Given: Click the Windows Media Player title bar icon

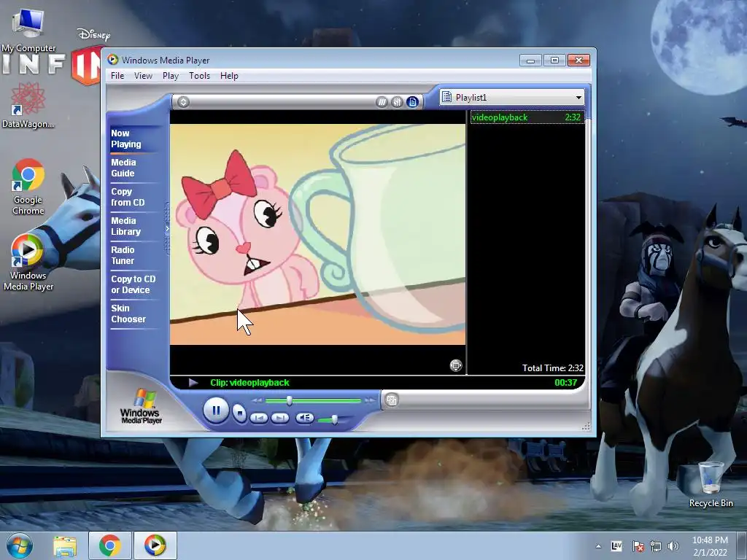Looking at the screenshot, I should (112, 60).
